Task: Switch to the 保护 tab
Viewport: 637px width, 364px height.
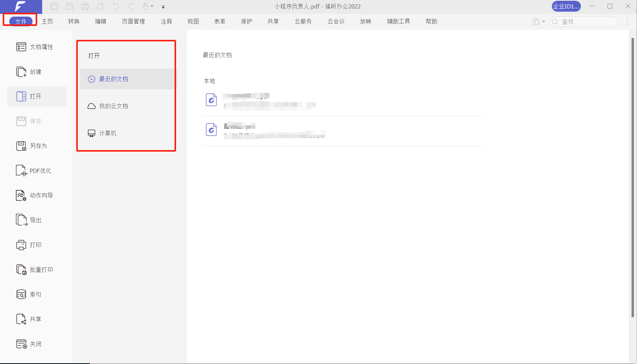Action: (x=247, y=21)
